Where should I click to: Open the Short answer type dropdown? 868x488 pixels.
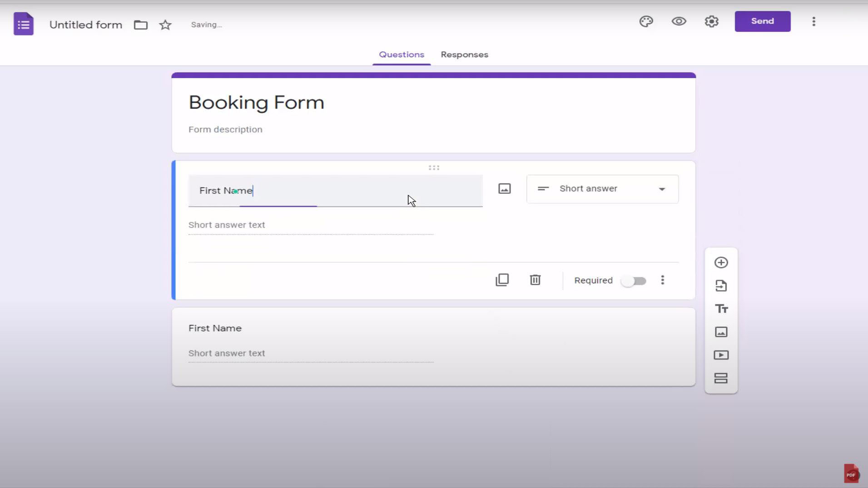pos(602,189)
